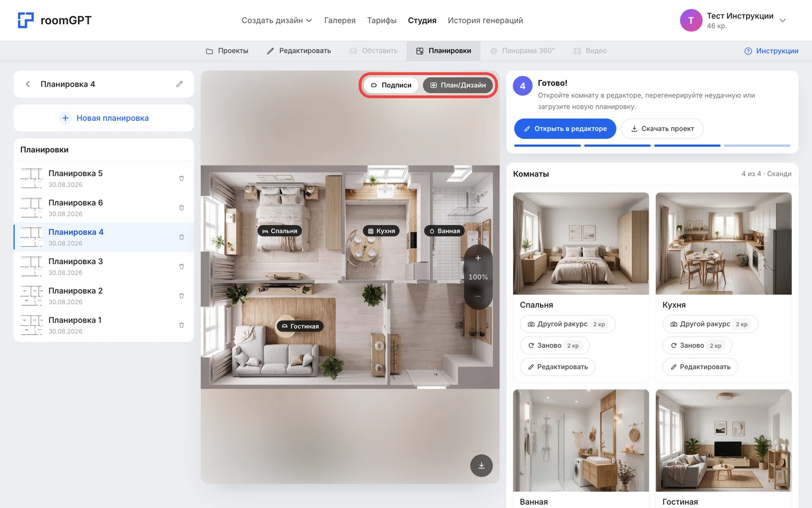This screenshot has height=508, width=812.
Task: Open the Тест Инструкции account menu chevron
Action: click(x=782, y=20)
